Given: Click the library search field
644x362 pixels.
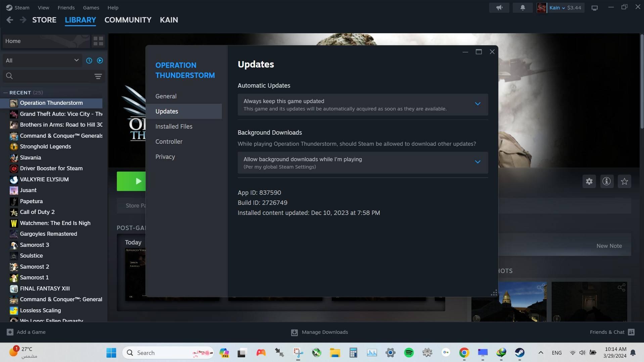Looking at the screenshot, I should tap(47, 76).
